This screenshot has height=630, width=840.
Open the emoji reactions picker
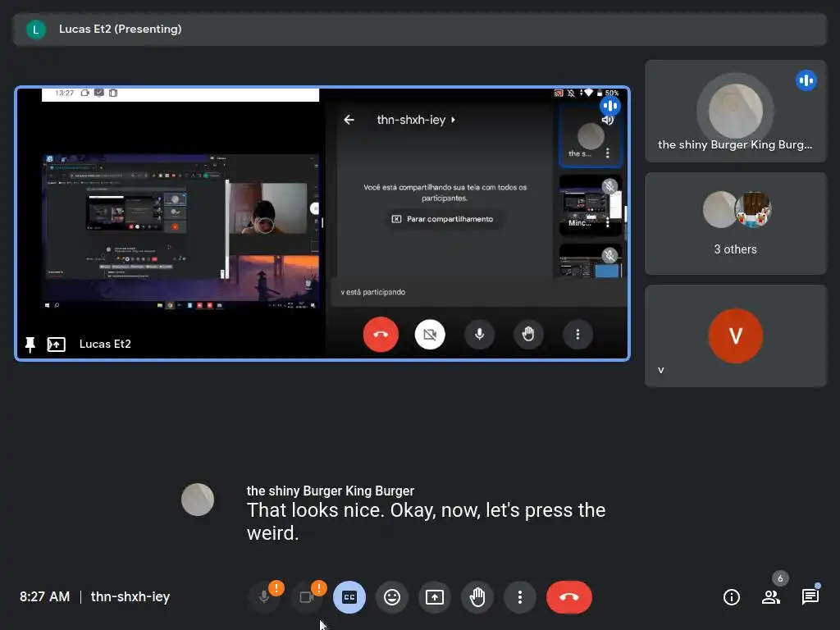[392, 597]
